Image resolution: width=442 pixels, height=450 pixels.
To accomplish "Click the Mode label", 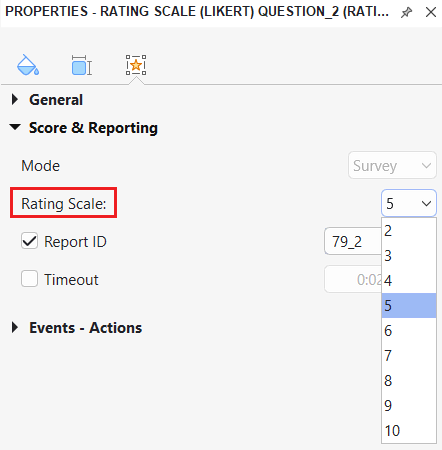I will pyautogui.click(x=41, y=166).
